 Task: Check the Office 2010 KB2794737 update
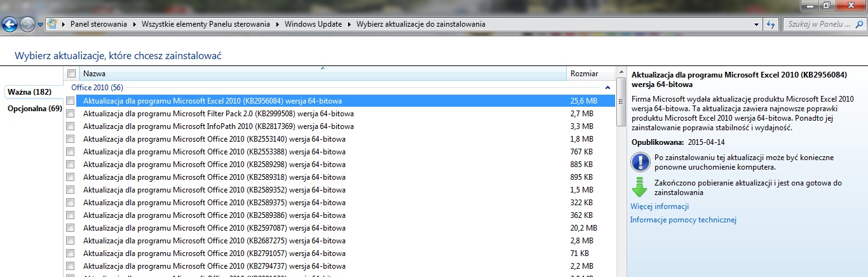71,266
